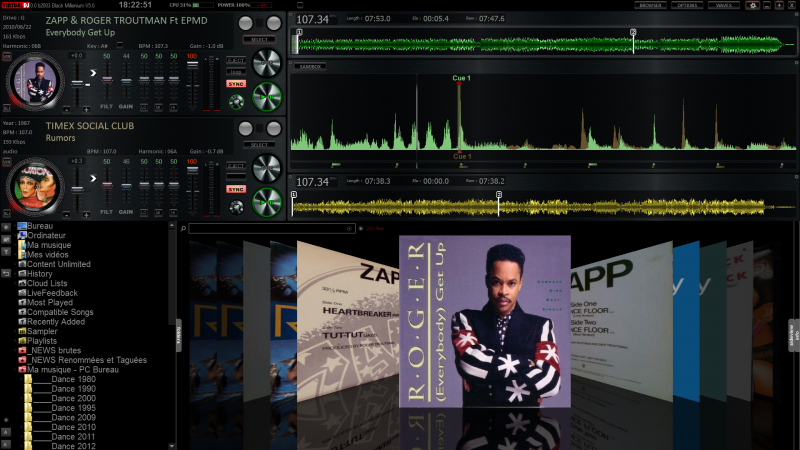Increase pitch with plus on Rumors deck
The height and width of the screenshot is (450, 800).
point(86,215)
